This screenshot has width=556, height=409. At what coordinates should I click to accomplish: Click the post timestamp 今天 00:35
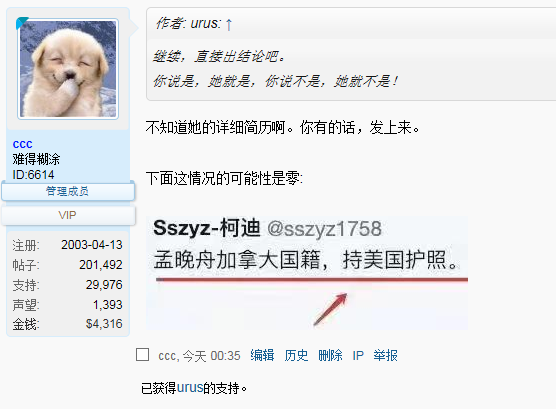coord(211,355)
